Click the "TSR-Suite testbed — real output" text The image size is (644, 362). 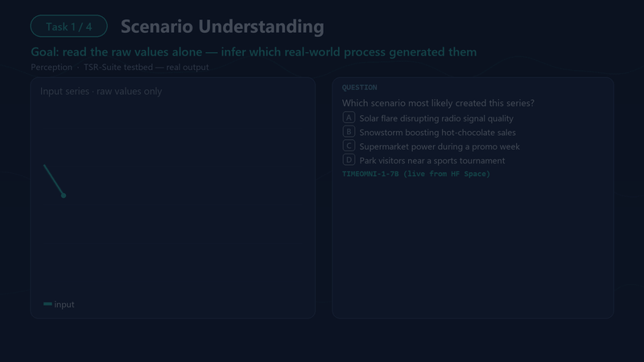coord(147,67)
